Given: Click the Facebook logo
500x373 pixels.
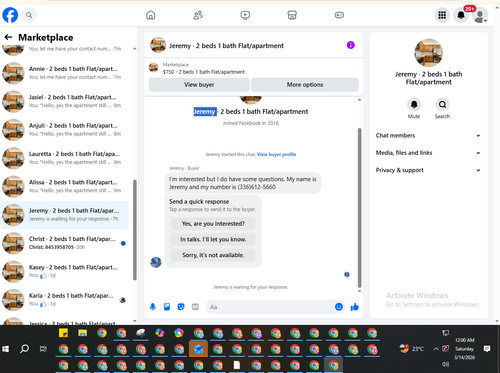Looking at the screenshot, I should pos(10,15).
